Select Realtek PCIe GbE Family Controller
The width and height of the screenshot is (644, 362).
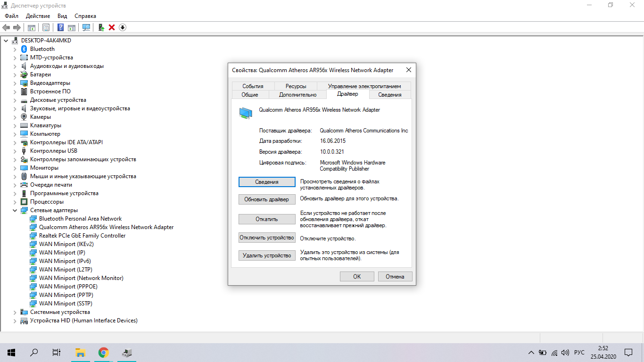pyautogui.click(x=82, y=236)
